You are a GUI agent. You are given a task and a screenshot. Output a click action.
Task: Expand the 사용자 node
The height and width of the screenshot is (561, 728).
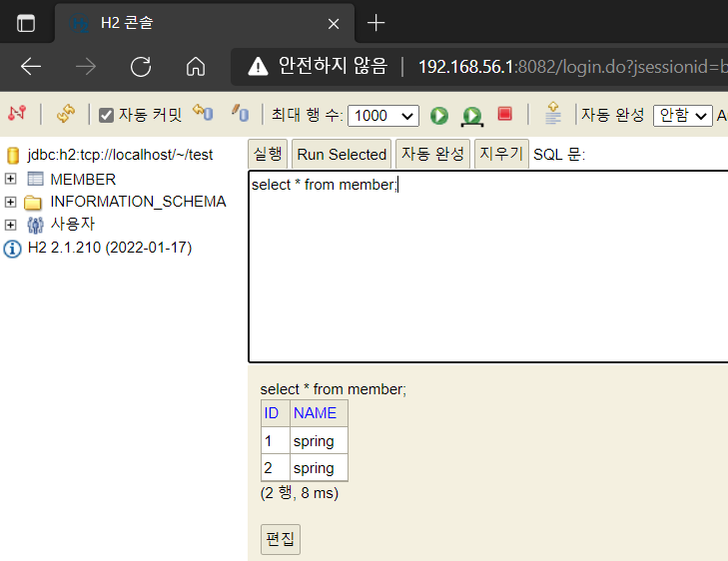(11, 225)
